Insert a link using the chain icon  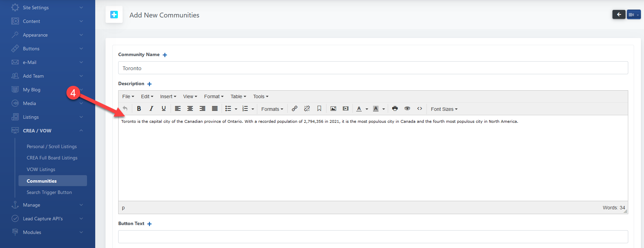(x=294, y=109)
